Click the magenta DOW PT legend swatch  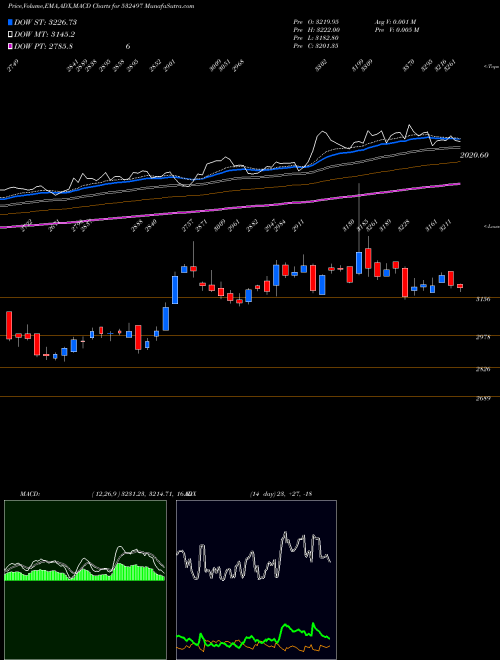11,46
